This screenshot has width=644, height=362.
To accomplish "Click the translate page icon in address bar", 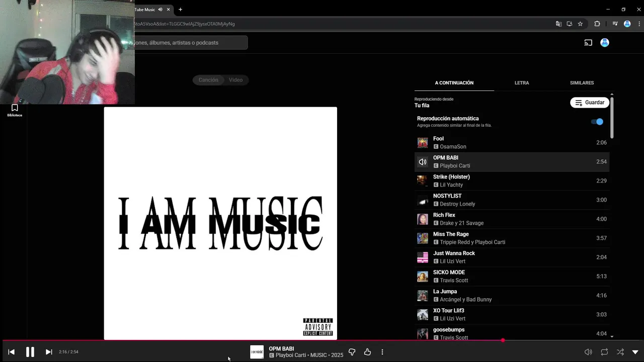I will [x=558, y=24].
